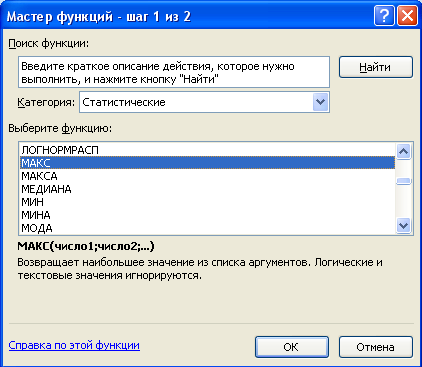Click the Найти search button
Viewport: 422px width, 367px height.
pyautogui.click(x=376, y=67)
